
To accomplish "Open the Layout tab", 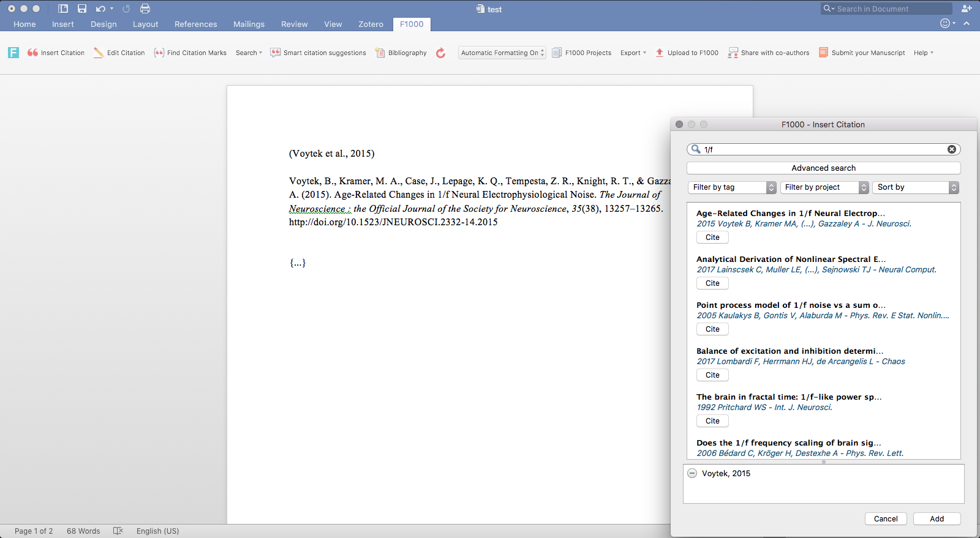I will (145, 24).
